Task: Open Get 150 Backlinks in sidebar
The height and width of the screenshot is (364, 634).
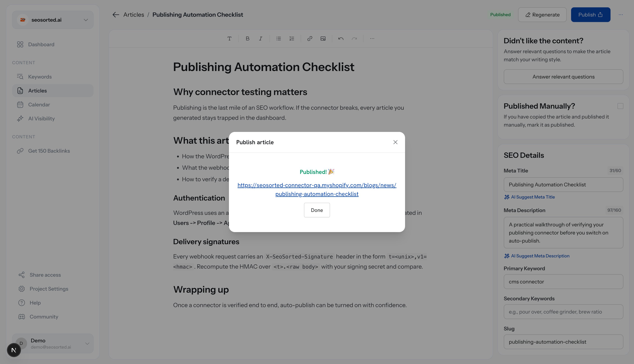Action: coord(53,151)
